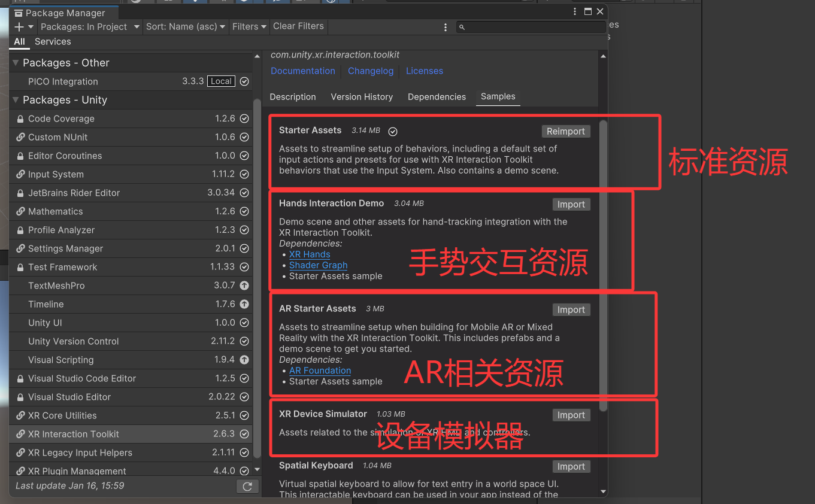Click the installed checkmark on Unity UI row

(x=244, y=323)
